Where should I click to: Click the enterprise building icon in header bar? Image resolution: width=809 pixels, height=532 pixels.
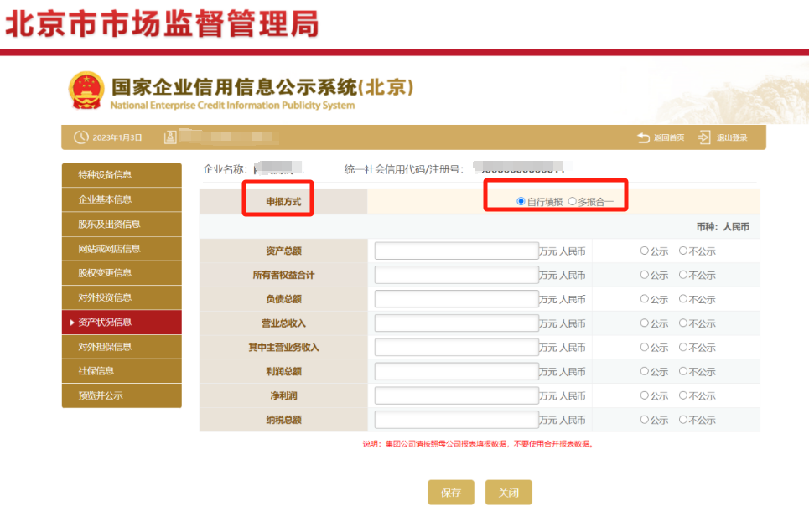pos(170,137)
